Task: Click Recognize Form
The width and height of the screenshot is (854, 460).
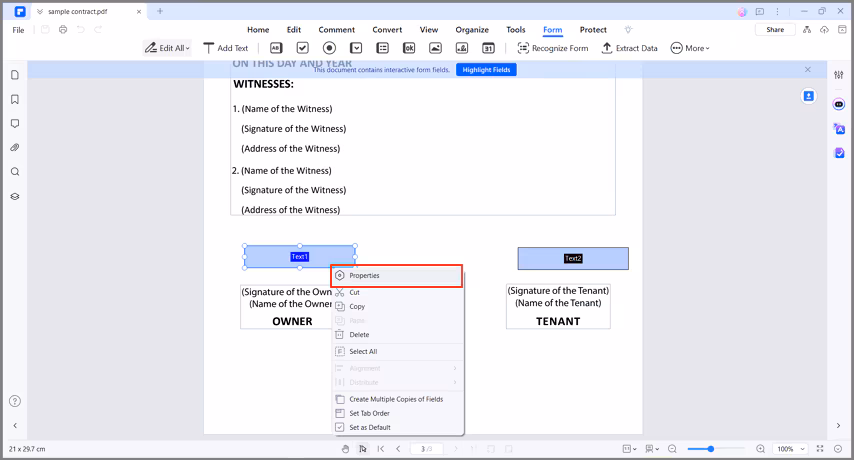Action: point(553,48)
